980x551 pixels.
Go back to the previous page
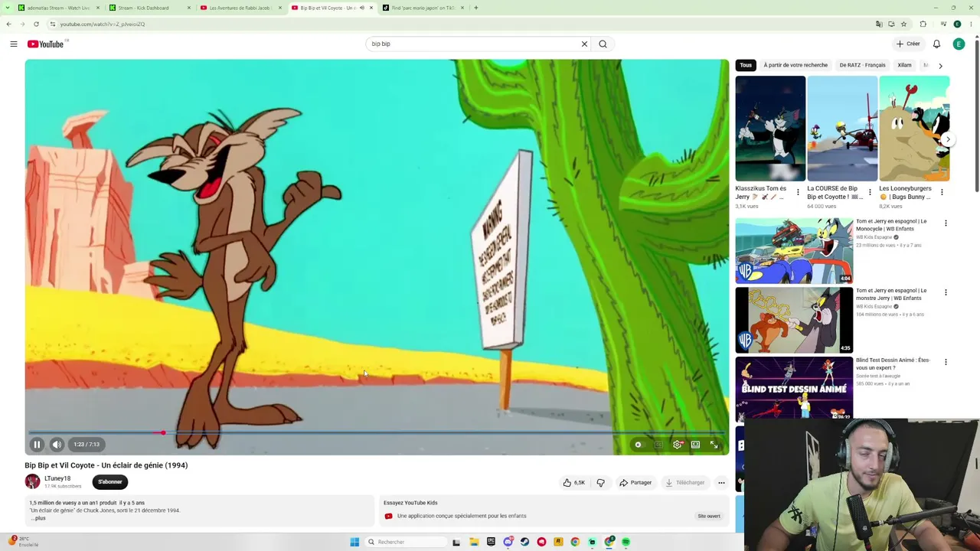[x=8, y=24]
